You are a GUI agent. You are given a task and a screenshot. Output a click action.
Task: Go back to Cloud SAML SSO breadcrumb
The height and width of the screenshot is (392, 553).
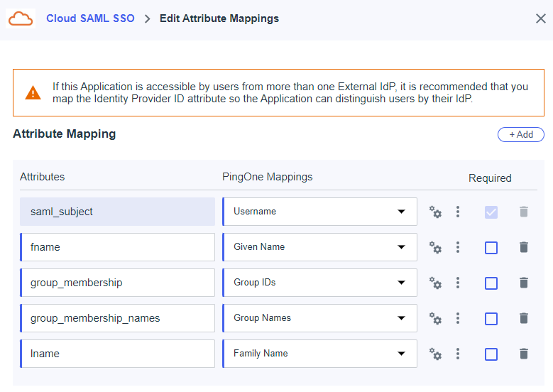90,18
